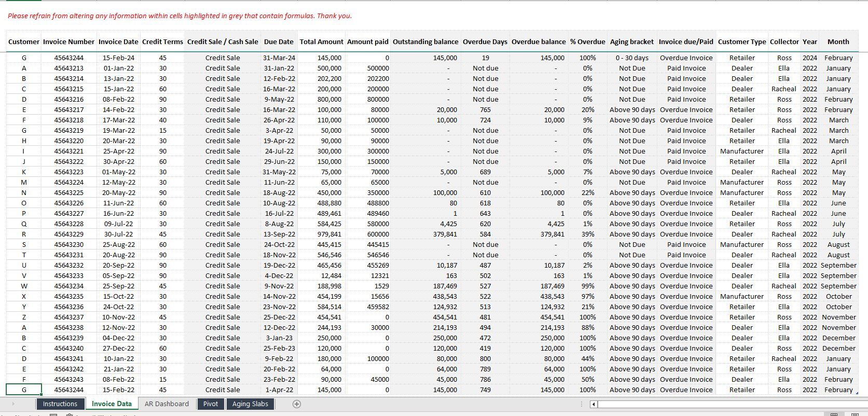Image resolution: width=868 pixels, height=416 pixels.
Task: Click customer cell P
Action: [x=24, y=213]
